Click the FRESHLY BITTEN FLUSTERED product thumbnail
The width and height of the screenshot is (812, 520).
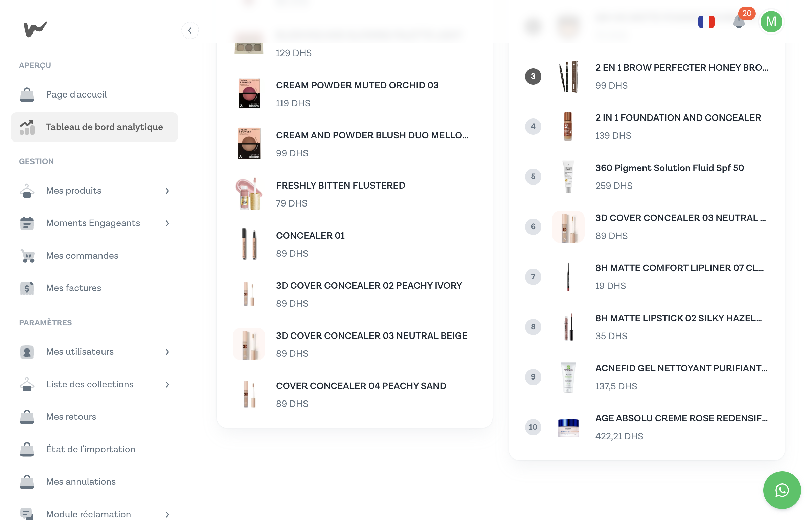pyautogui.click(x=249, y=194)
